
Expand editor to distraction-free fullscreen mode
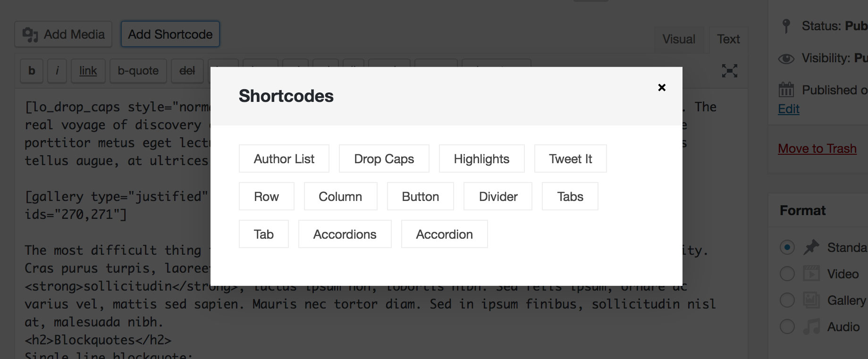tap(730, 71)
